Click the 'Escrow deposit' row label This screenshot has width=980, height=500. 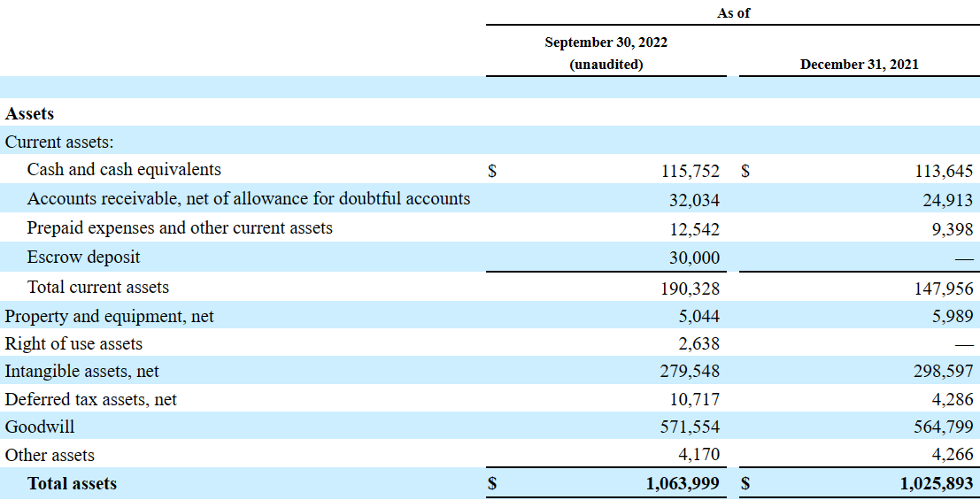[x=83, y=257]
